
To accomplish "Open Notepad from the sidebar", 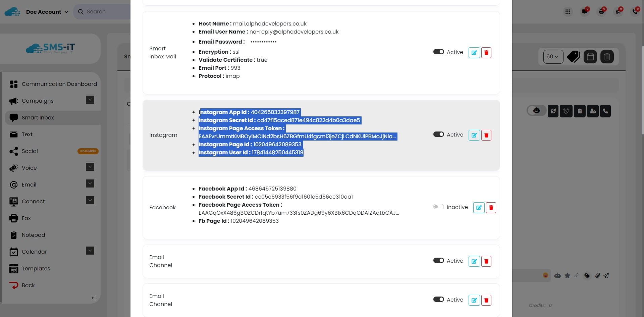I will click(33, 235).
